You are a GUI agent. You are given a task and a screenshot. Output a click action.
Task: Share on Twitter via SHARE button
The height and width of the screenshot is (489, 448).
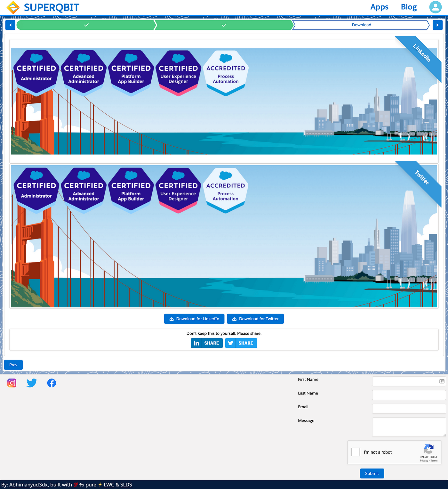[241, 343]
